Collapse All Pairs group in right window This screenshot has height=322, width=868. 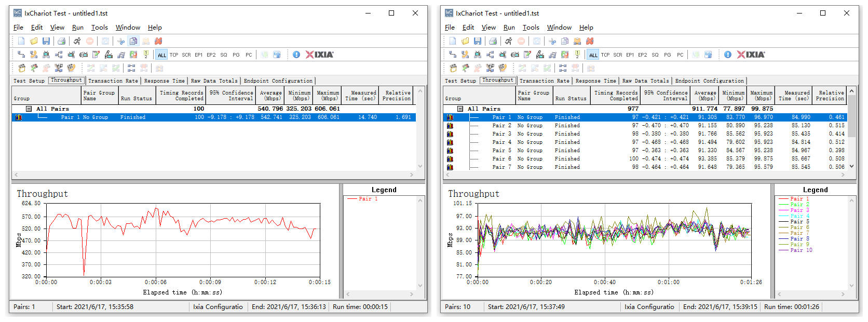pos(460,109)
